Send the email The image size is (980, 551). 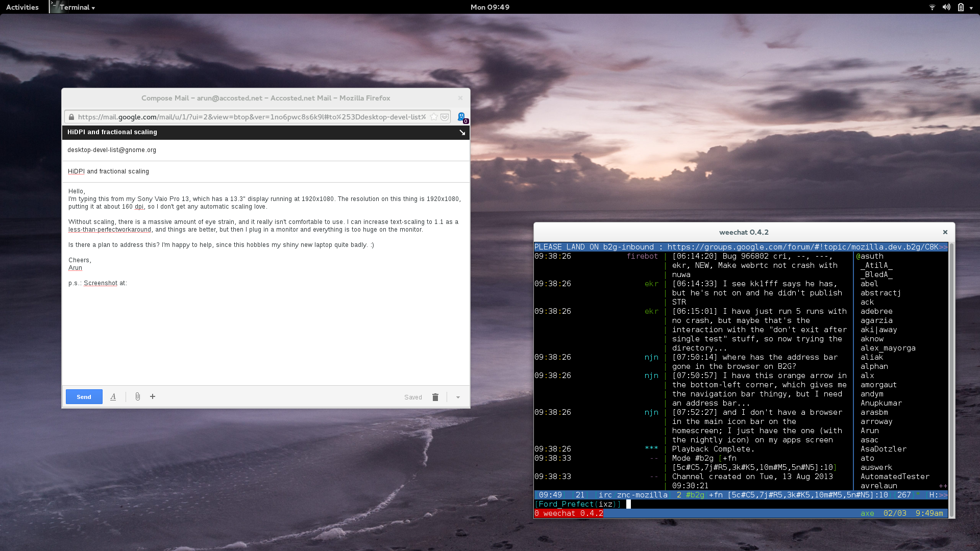click(x=84, y=397)
